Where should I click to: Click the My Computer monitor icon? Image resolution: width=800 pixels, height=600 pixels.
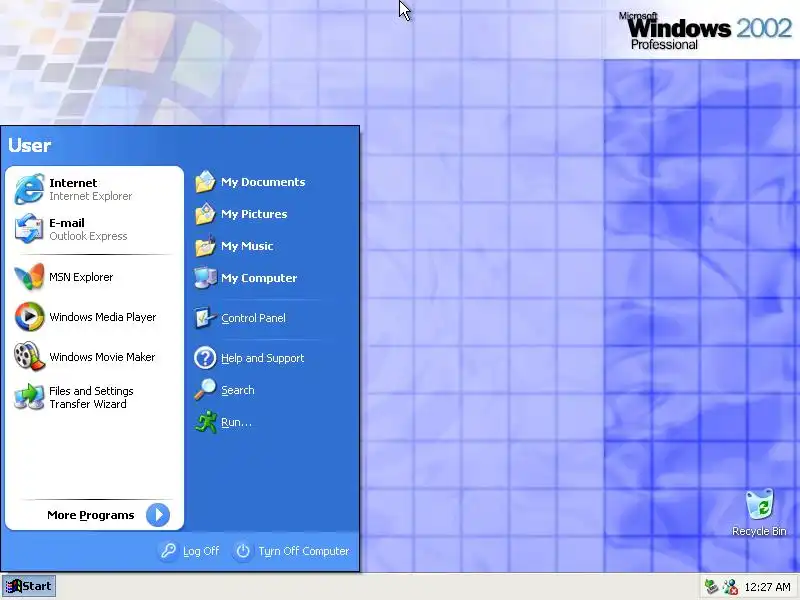tap(205, 278)
